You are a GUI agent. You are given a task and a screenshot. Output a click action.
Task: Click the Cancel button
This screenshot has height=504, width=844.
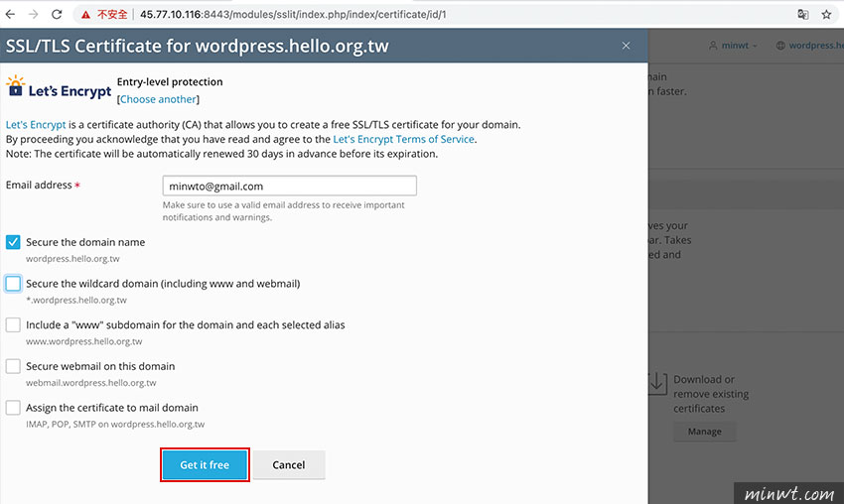(x=289, y=464)
